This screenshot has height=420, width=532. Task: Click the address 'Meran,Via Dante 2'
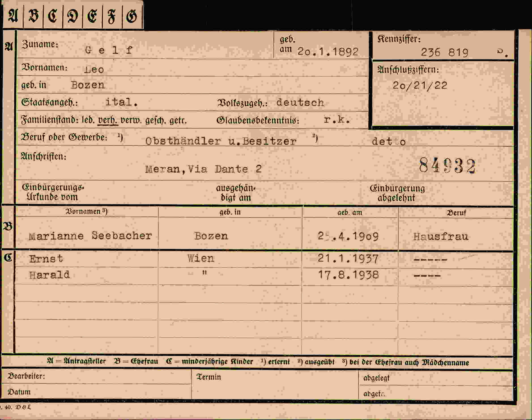[203, 170]
